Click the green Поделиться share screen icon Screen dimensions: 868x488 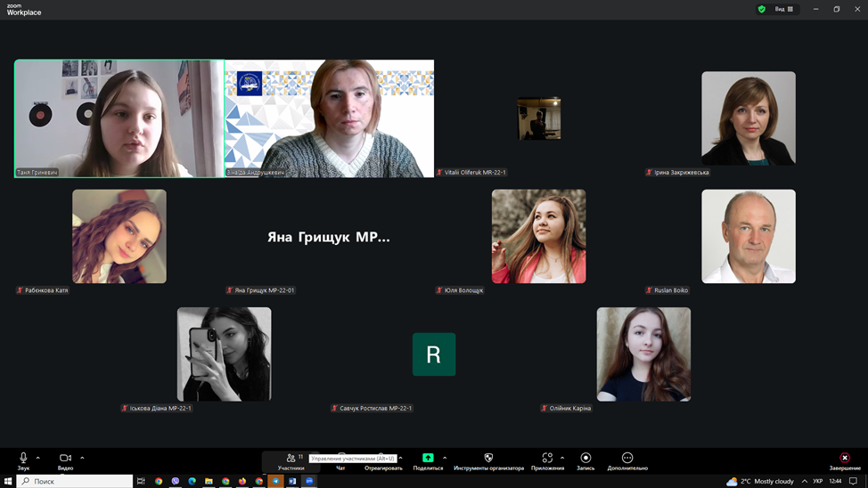tap(428, 458)
